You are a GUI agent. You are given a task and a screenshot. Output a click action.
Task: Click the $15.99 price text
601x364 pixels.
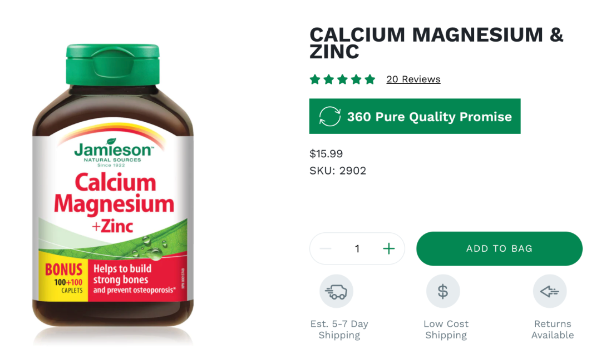coord(326,154)
